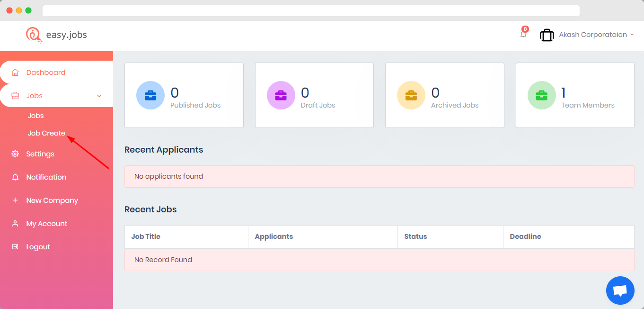
Task: Open the Archived Jobs count card
Action: pos(445,95)
